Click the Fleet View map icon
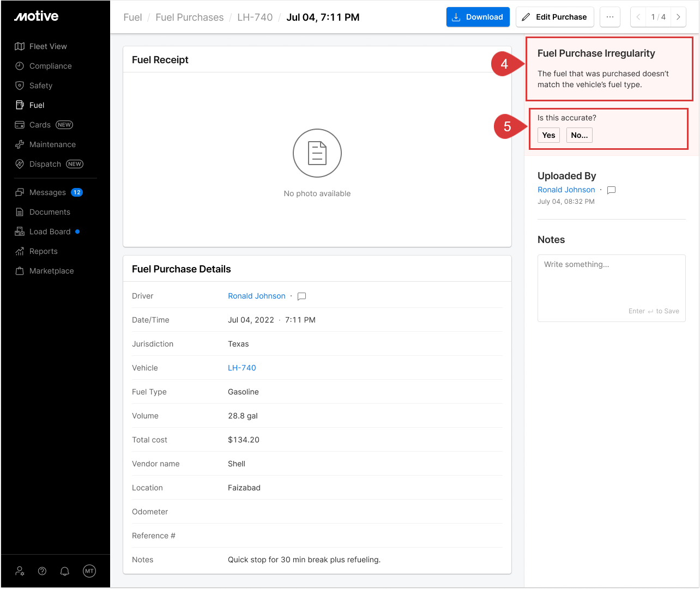700x589 pixels. click(20, 46)
